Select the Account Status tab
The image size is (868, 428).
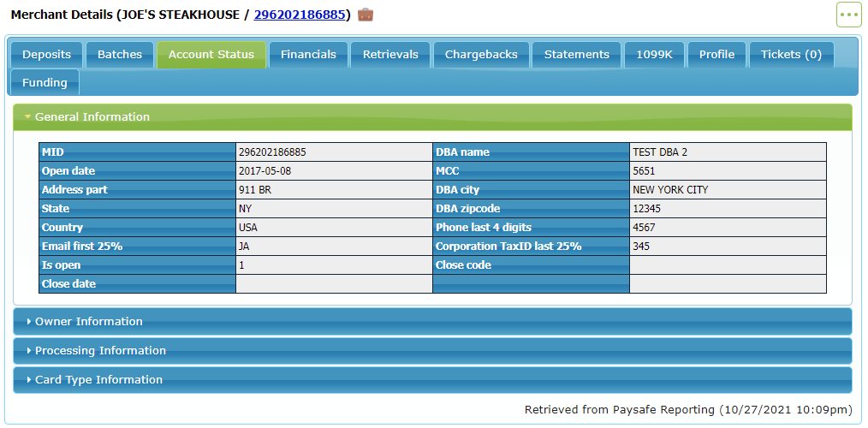[211, 55]
